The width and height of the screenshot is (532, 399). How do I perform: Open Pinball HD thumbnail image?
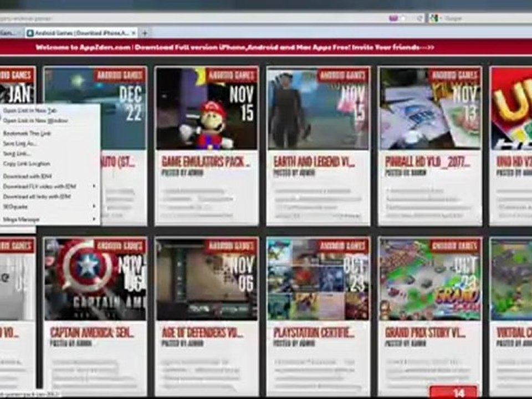click(x=430, y=109)
